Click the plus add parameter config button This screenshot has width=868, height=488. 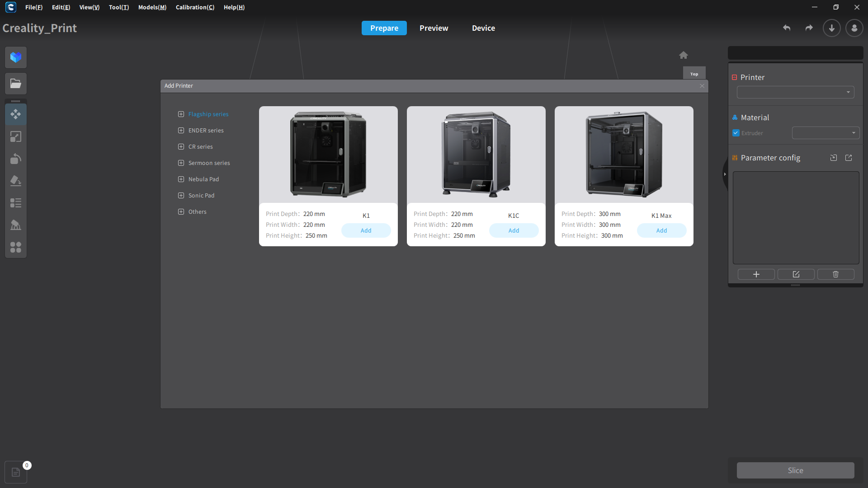(756, 274)
